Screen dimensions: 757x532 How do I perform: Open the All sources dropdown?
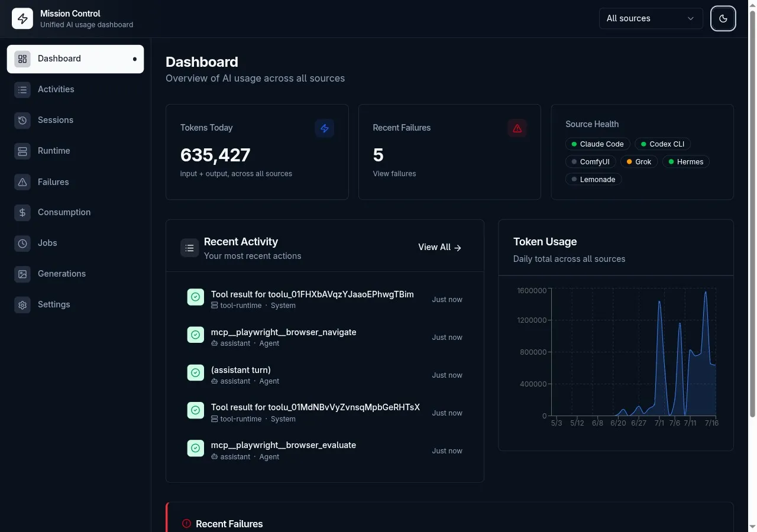[x=651, y=18]
